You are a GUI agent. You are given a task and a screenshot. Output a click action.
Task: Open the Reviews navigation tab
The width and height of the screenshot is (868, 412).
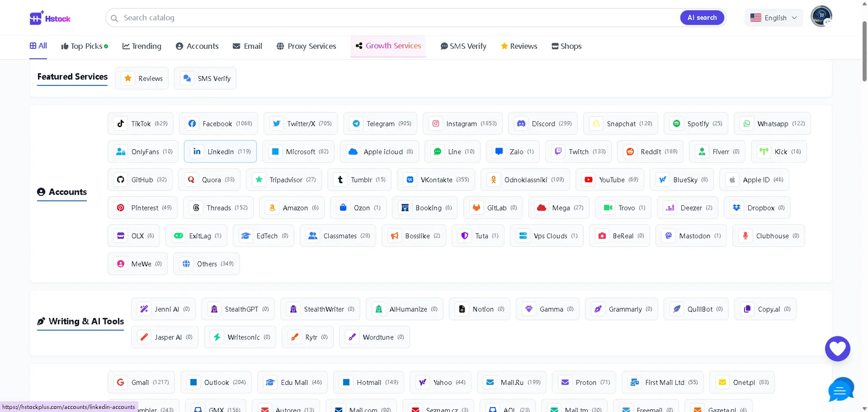click(x=519, y=46)
